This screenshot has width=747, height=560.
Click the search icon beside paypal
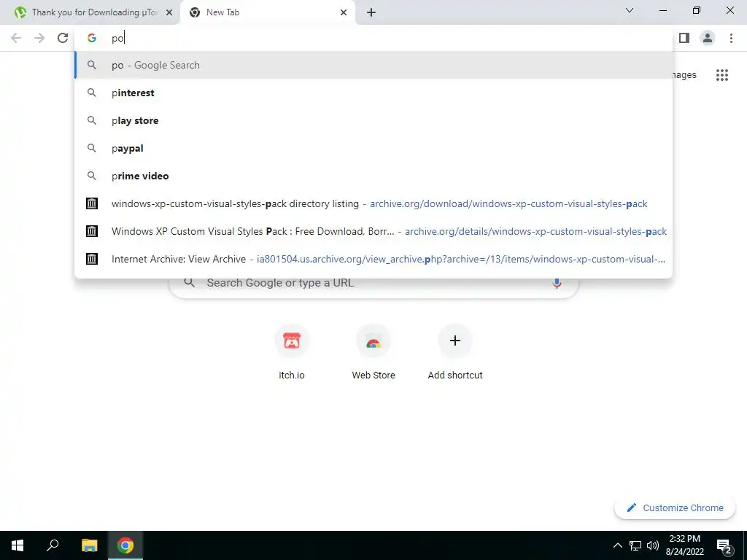pyautogui.click(x=91, y=148)
